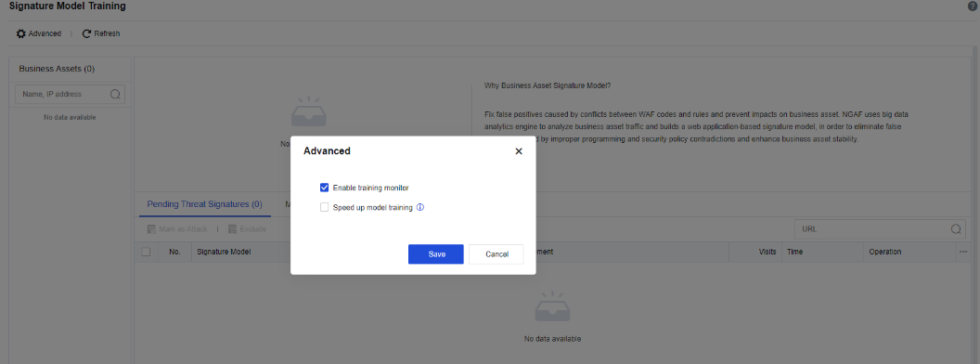Click the URL search input field
The height and width of the screenshot is (364, 980).
tap(871, 229)
